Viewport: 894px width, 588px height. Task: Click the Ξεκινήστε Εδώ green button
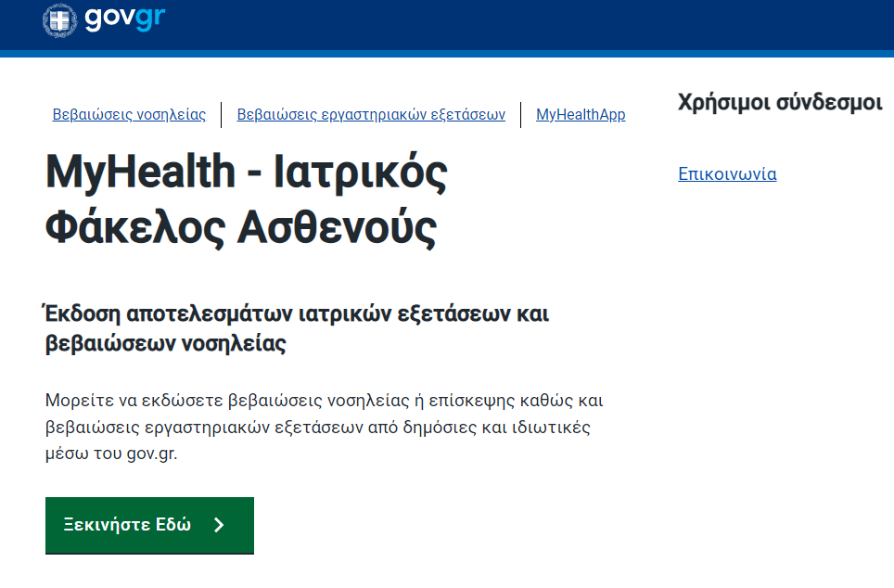click(x=149, y=525)
